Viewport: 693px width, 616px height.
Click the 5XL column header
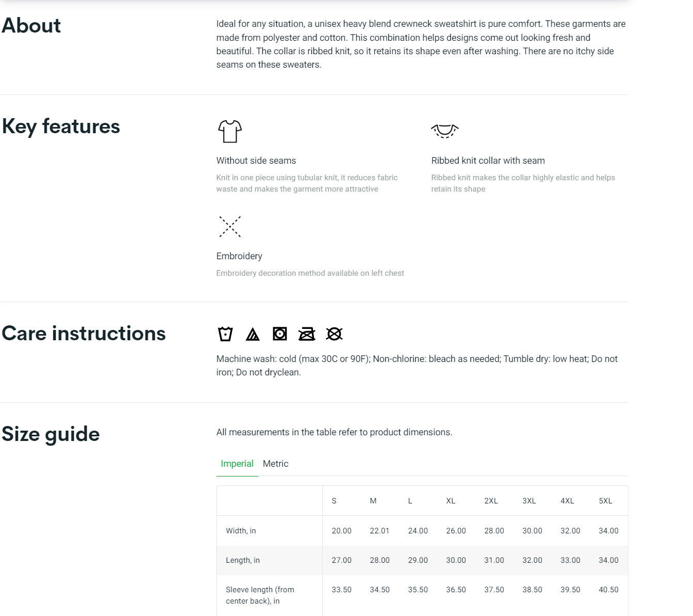[605, 501]
